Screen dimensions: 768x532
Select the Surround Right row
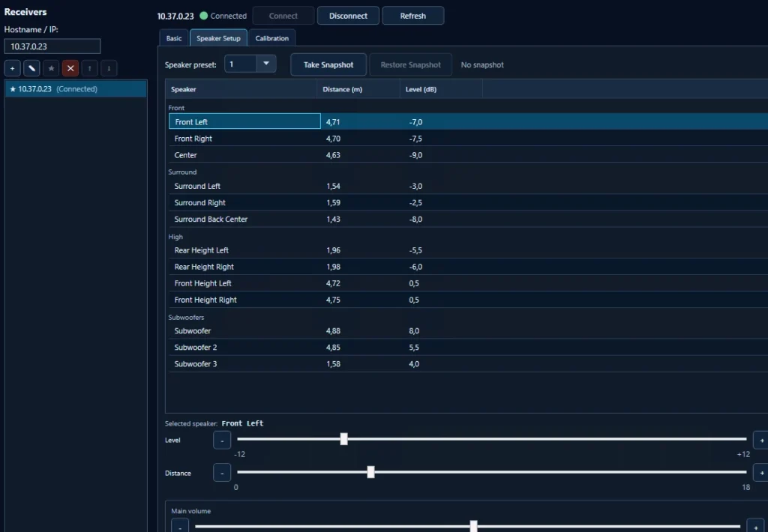(x=468, y=202)
